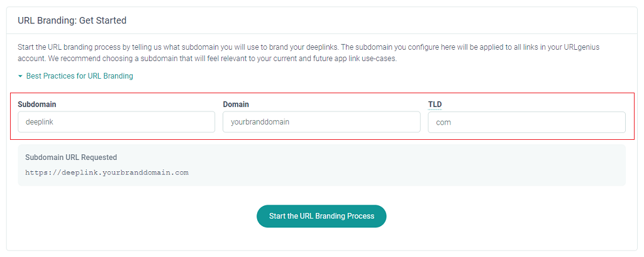Click the word URLgenius in the description
This screenshot has width=644, height=257.
click(x=582, y=47)
